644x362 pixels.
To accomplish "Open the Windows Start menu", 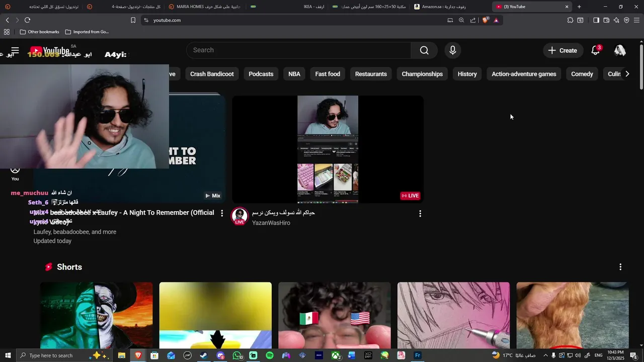I will (x=8, y=355).
